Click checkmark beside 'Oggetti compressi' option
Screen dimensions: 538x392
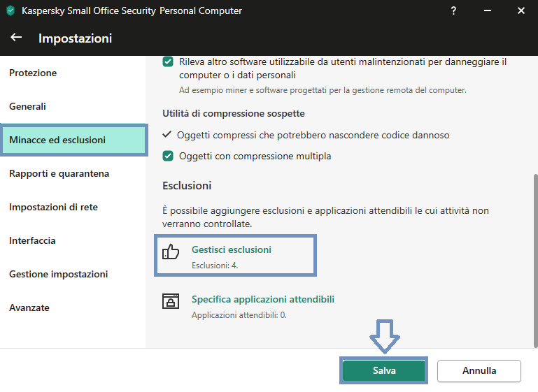click(x=167, y=134)
